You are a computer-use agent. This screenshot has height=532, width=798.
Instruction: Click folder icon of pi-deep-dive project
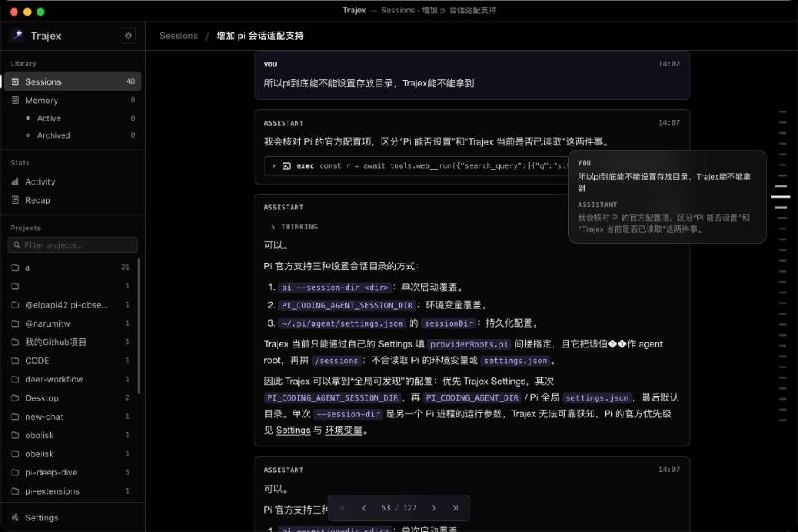15,472
